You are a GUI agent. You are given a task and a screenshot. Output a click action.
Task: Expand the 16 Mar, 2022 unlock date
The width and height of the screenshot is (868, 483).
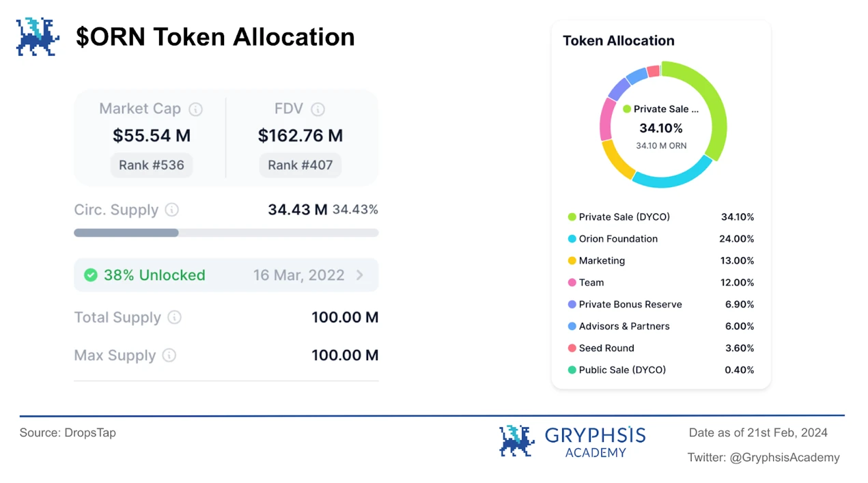(x=298, y=275)
